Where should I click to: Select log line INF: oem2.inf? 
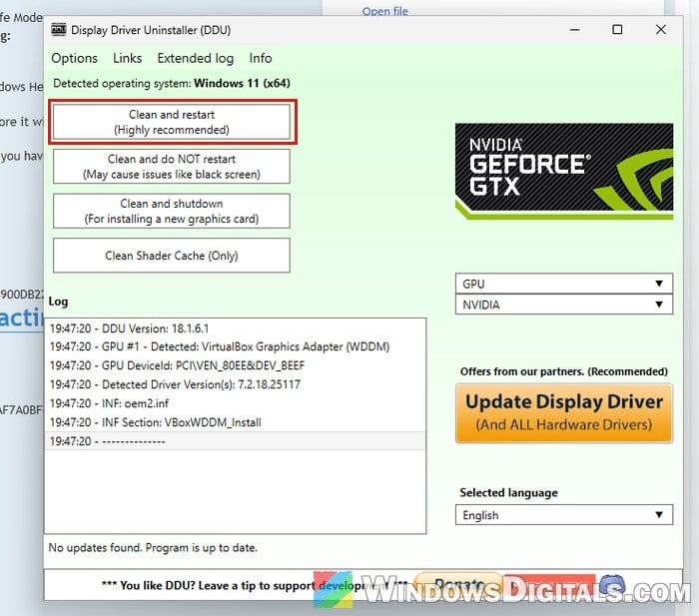(236, 403)
